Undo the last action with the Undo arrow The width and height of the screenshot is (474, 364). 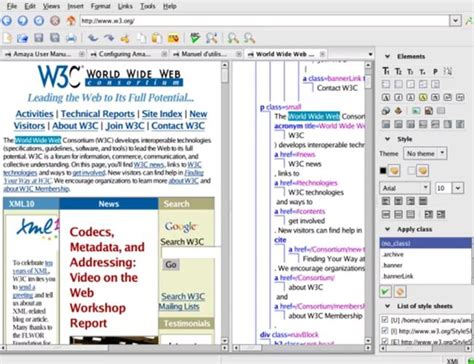coord(92,38)
